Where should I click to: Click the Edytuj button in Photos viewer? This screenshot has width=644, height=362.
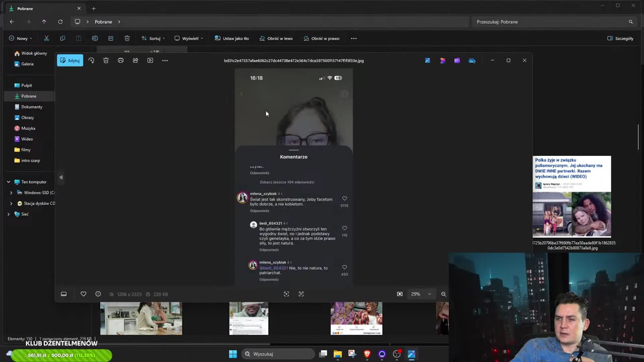click(70, 60)
